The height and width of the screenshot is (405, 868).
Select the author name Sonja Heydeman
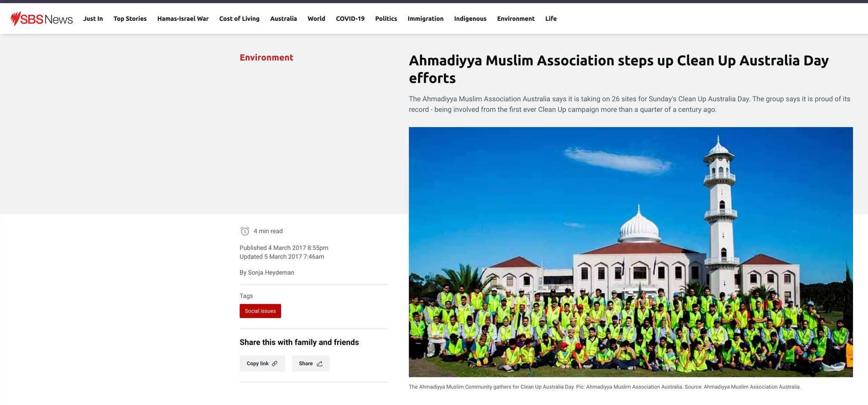pos(271,272)
